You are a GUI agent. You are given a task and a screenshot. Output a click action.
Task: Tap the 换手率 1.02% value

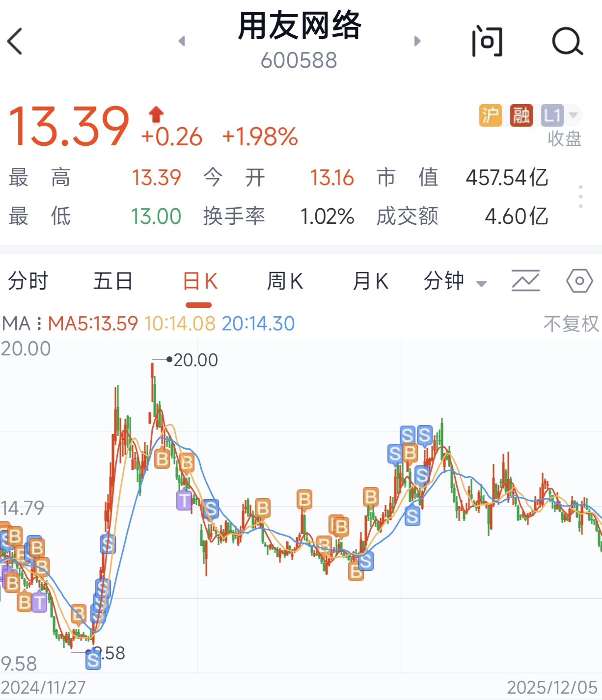327,216
